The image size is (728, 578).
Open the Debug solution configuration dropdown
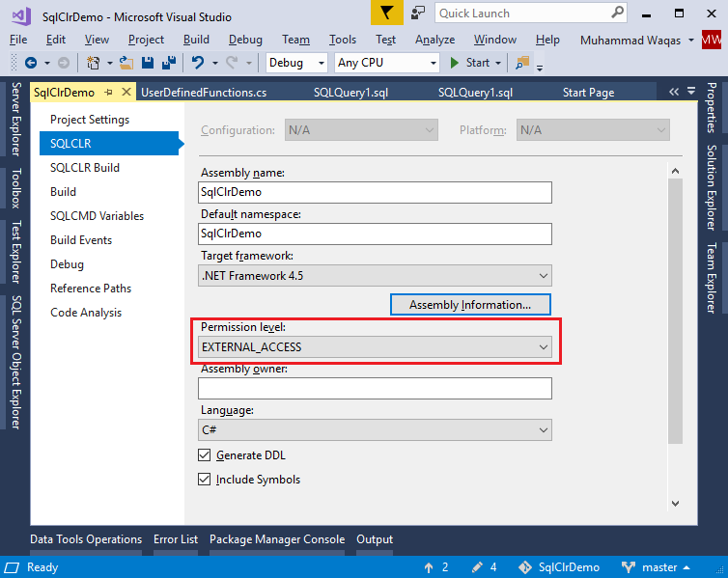click(x=296, y=63)
